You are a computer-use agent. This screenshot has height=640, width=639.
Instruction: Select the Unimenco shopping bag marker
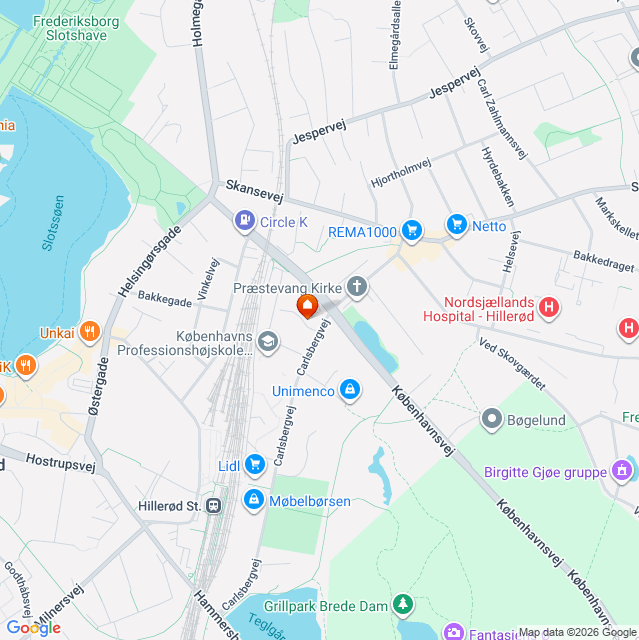point(350,389)
